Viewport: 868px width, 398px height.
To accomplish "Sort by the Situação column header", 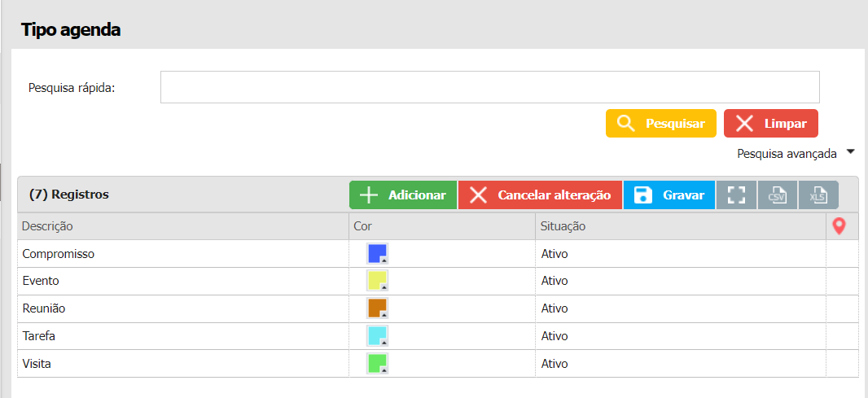I will (x=563, y=226).
